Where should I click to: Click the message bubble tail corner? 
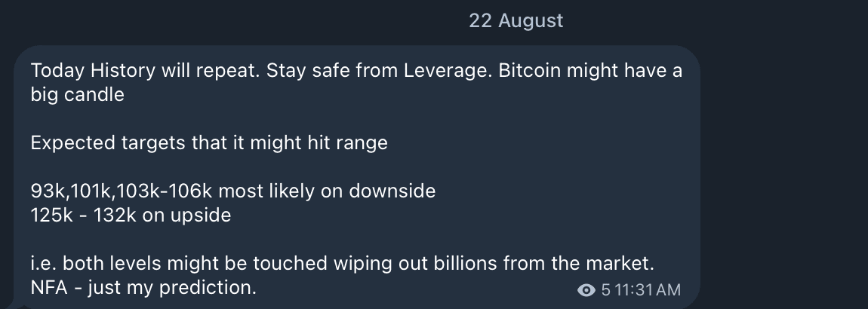(x=15, y=305)
